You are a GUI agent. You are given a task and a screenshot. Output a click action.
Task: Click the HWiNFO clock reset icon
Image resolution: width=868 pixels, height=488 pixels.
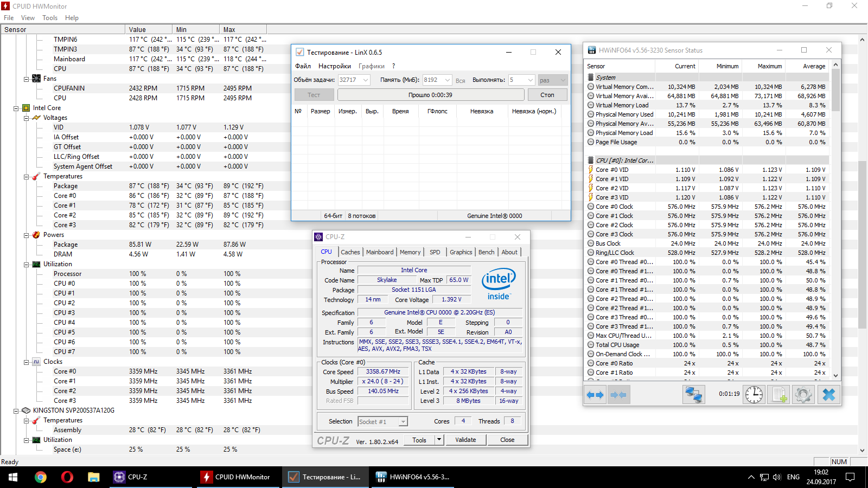click(754, 395)
